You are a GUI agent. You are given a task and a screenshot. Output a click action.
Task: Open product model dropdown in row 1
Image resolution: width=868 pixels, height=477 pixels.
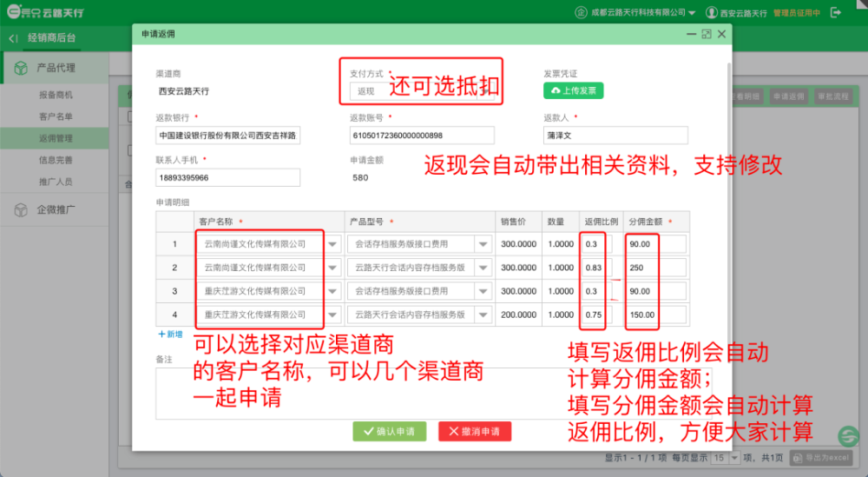coord(483,244)
